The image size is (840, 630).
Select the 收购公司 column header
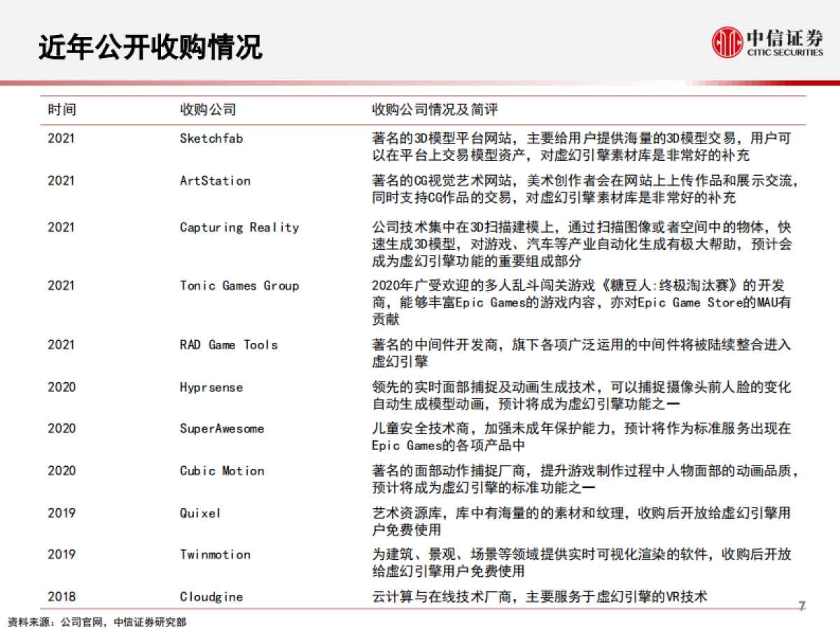208,109
